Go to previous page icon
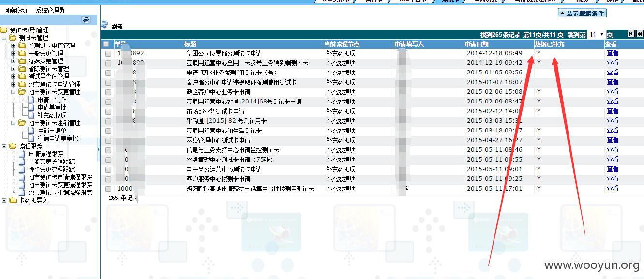This screenshot has height=279, width=644. coord(640,34)
